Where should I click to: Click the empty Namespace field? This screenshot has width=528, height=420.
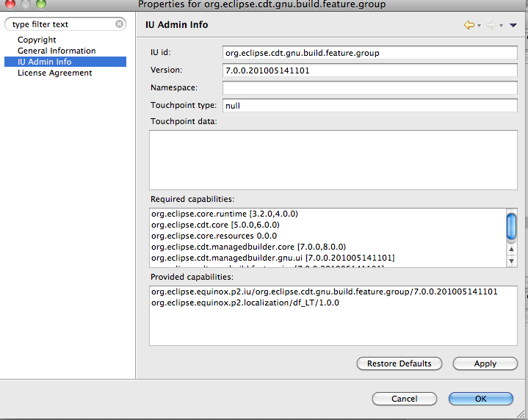(369, 88)
